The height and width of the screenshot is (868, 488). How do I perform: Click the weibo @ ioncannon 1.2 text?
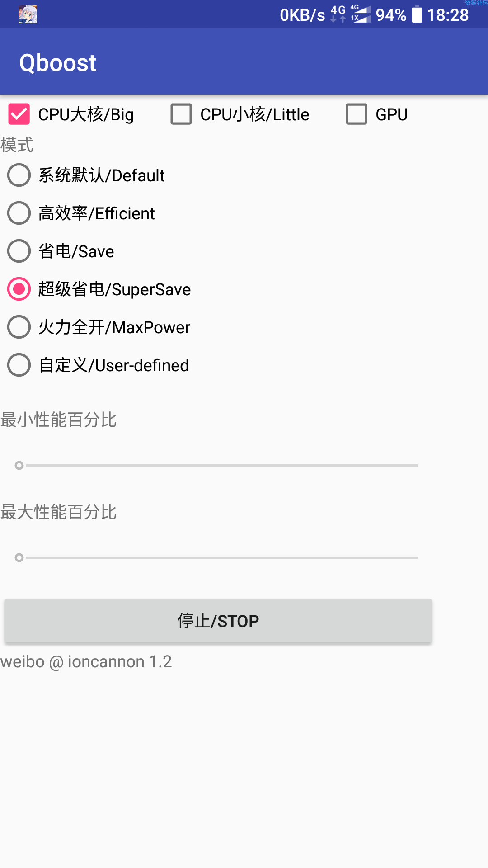click(x=86, y=662)
